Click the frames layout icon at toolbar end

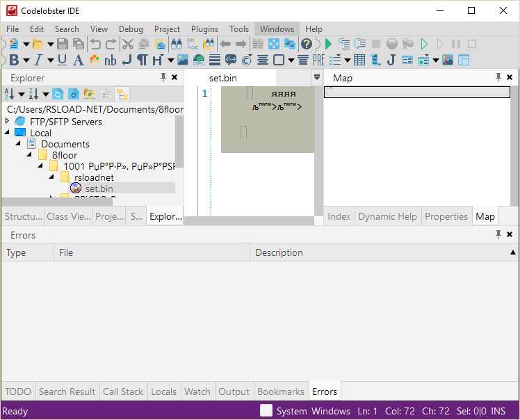click(464, 60)
